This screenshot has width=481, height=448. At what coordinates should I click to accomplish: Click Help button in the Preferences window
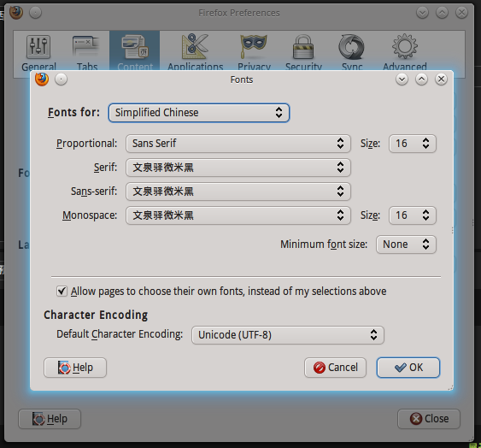tap(50, 419)
